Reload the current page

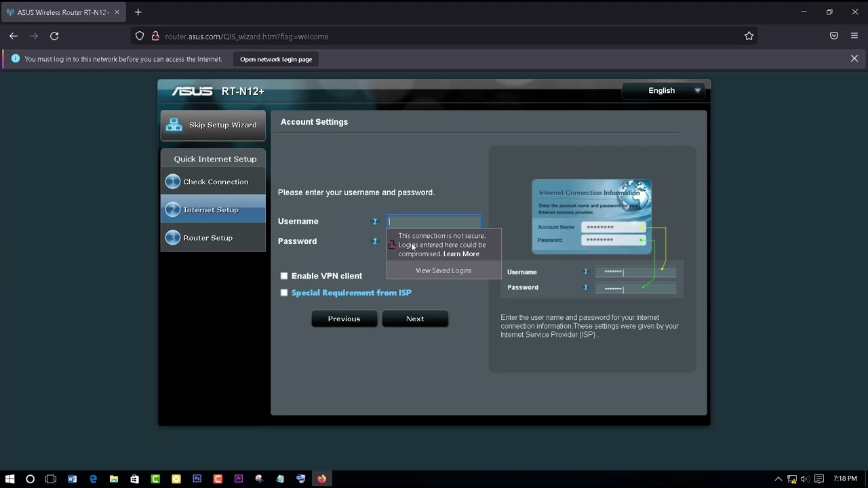(54, 36)
